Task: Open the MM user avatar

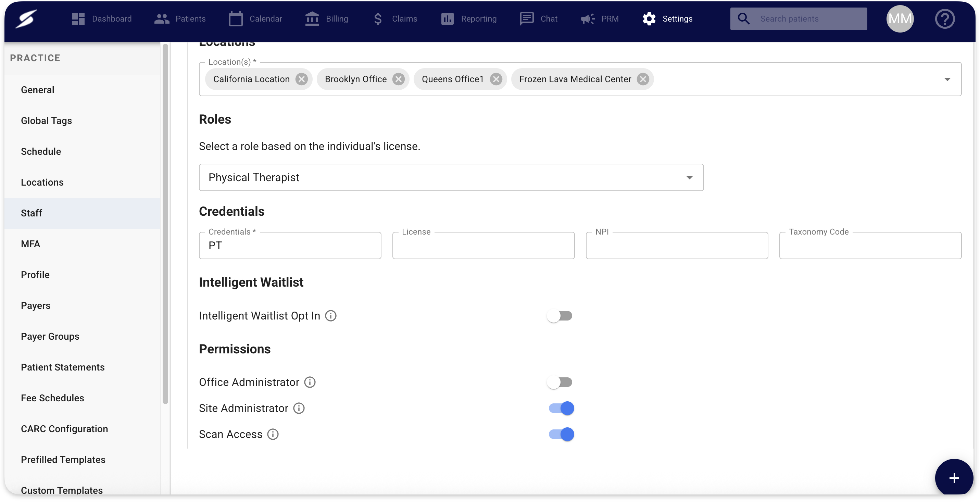Action: (900, 18)
